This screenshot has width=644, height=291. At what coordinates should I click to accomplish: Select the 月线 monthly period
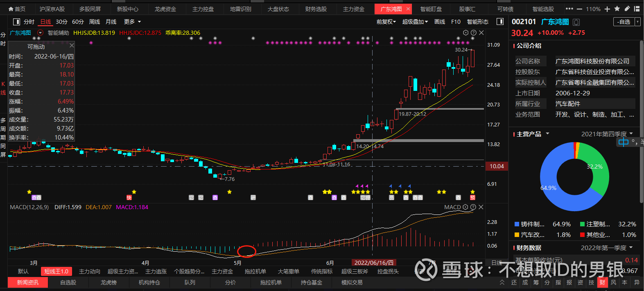tap(111, 22)
